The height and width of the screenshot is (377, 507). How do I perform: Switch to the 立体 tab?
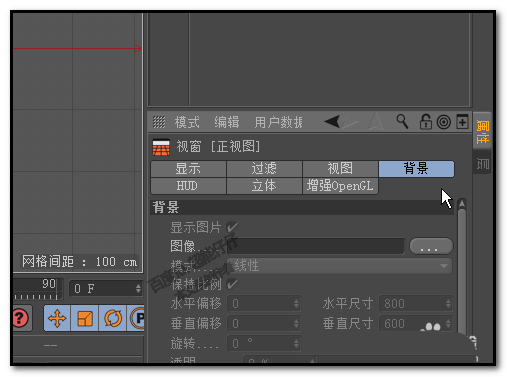pos(264,186)
